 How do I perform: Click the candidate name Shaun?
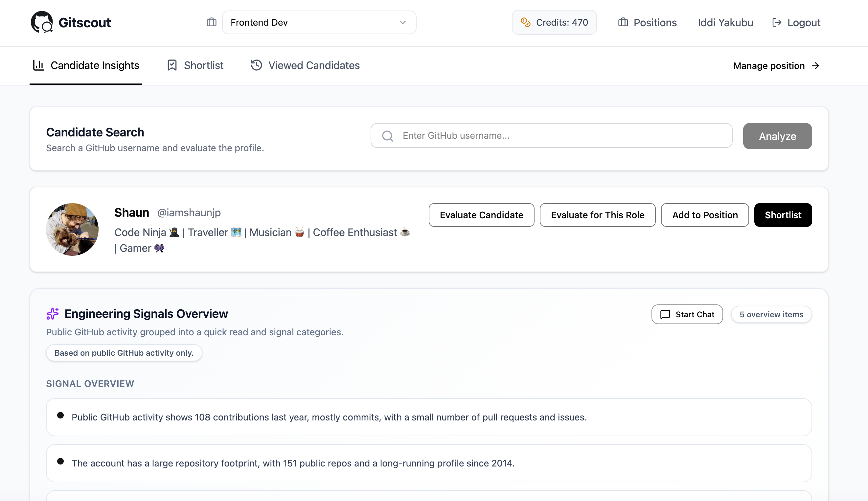[132, 212]
